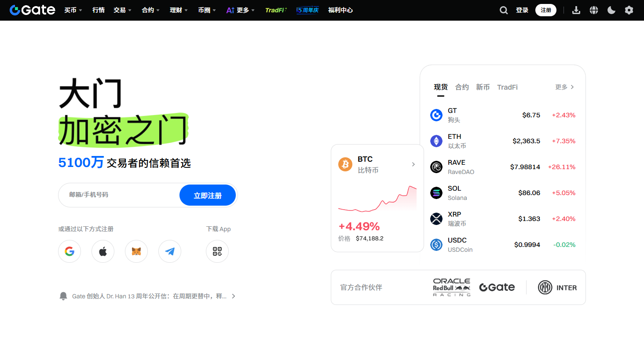This screenshot has height=348, width=644.
Task: Register using the Telegram icon
Action: [170, 251]
